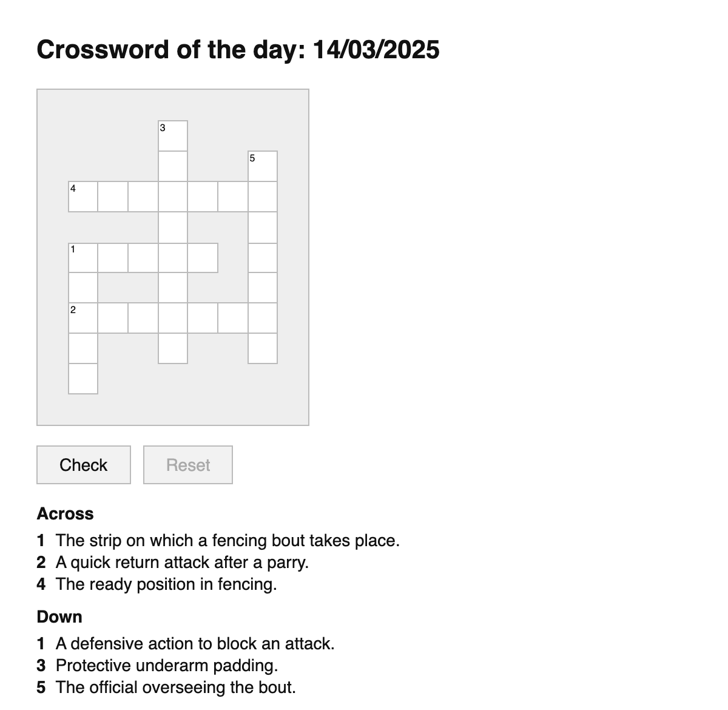Select the cell numbered 4 in the grid
This screenshot has height=710, width=728.
(x=83, y=197)
